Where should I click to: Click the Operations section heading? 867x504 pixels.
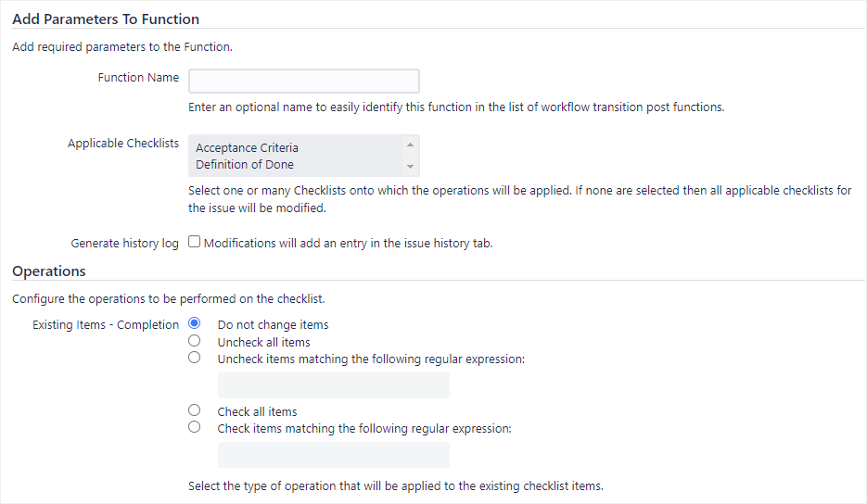(49, 271)
